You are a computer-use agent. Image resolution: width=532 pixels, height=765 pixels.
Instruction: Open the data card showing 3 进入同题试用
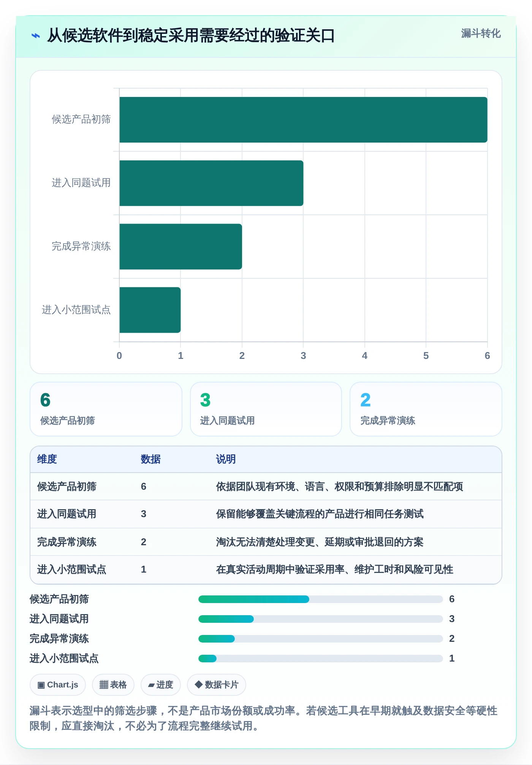click(x=266, y=409)
